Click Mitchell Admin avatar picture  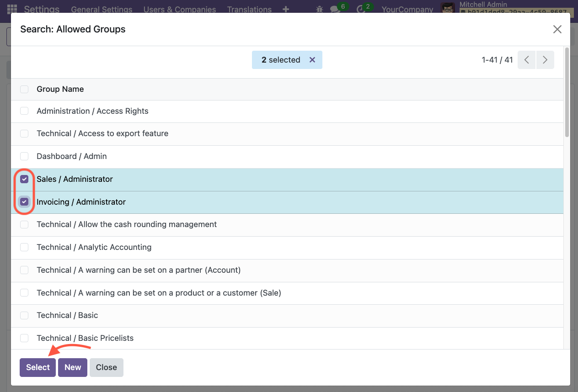click(448, 8)
